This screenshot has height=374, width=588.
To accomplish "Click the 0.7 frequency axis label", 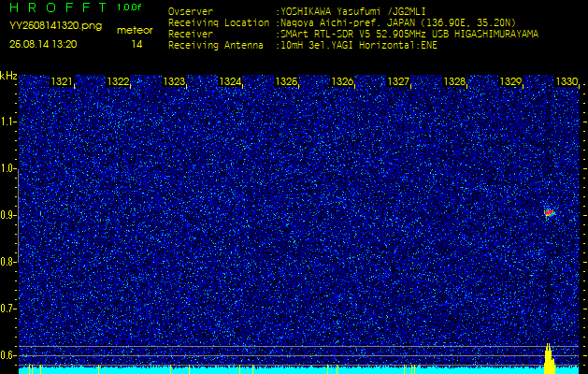I will [x=7, y=309].
